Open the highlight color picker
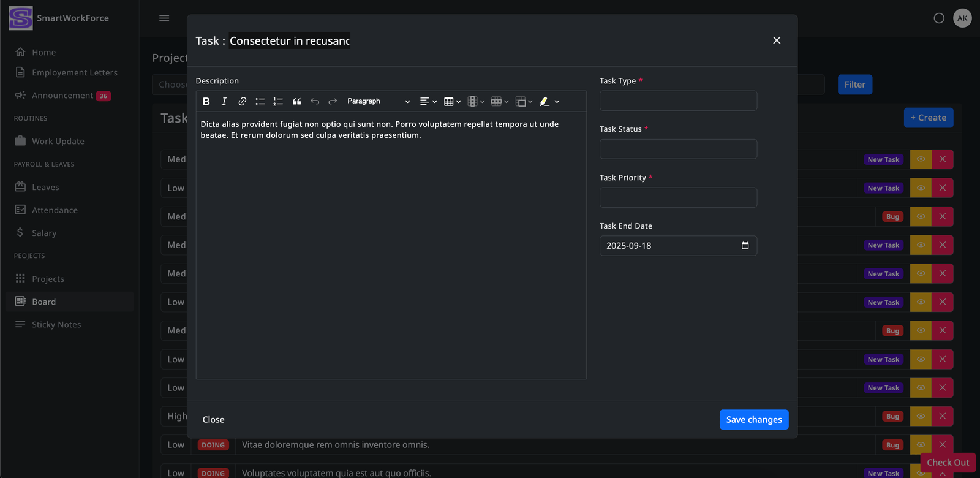Viewport: 980px width, 478px height. 549,102
